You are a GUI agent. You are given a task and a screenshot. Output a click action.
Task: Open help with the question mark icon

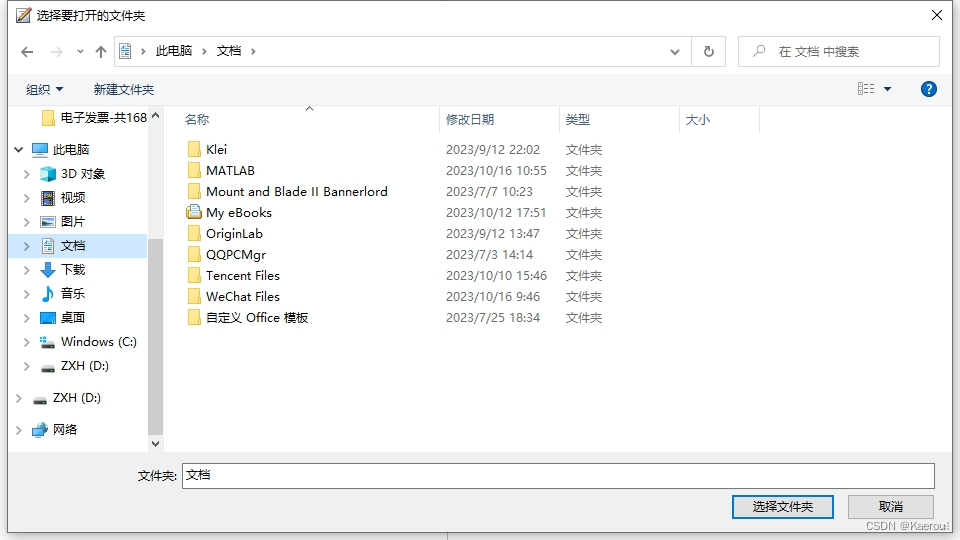[928, 89]
